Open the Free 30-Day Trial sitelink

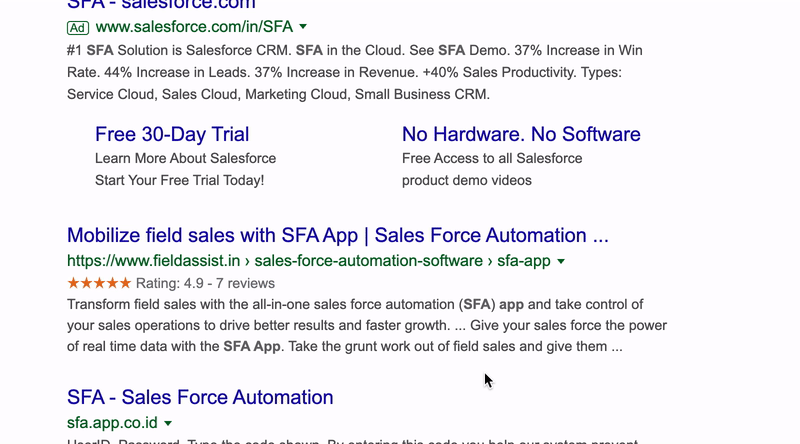[x=172, y=134]
